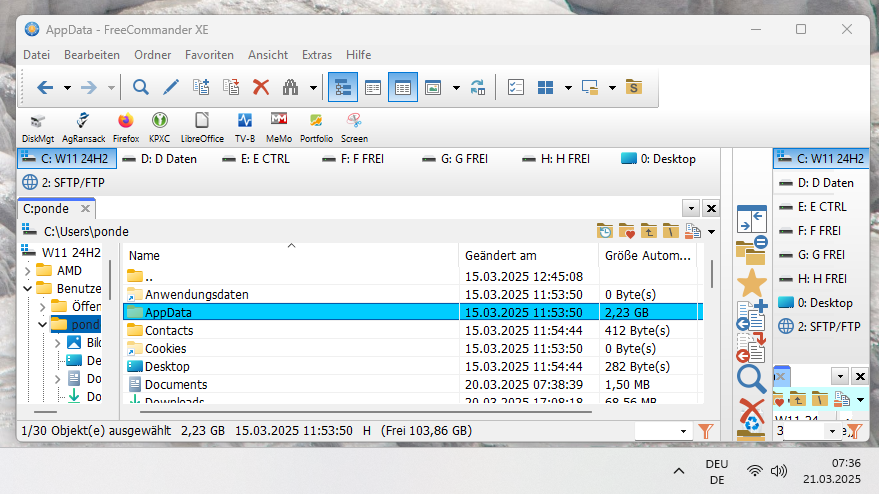Viewport: 879px width, 494px height.
Task: Launch Screen snipping shortcut
Action: [x=354, y=128]
